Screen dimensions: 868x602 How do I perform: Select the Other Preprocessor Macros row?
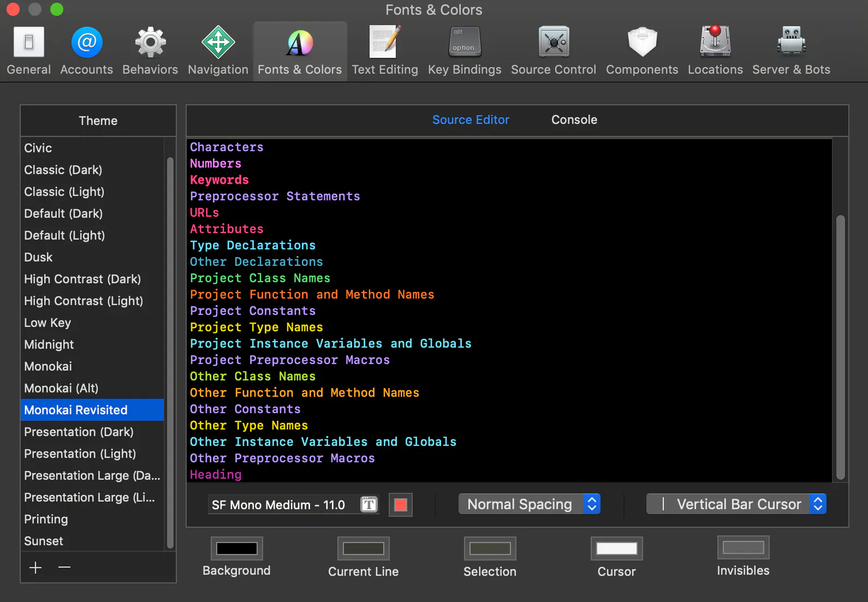click(x=510, y=458)
